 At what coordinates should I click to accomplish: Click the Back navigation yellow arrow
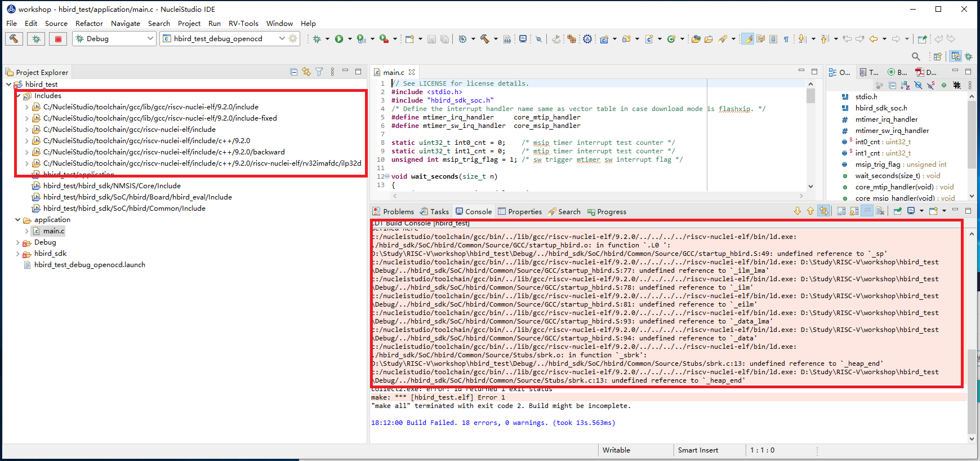tap(874, 39)
